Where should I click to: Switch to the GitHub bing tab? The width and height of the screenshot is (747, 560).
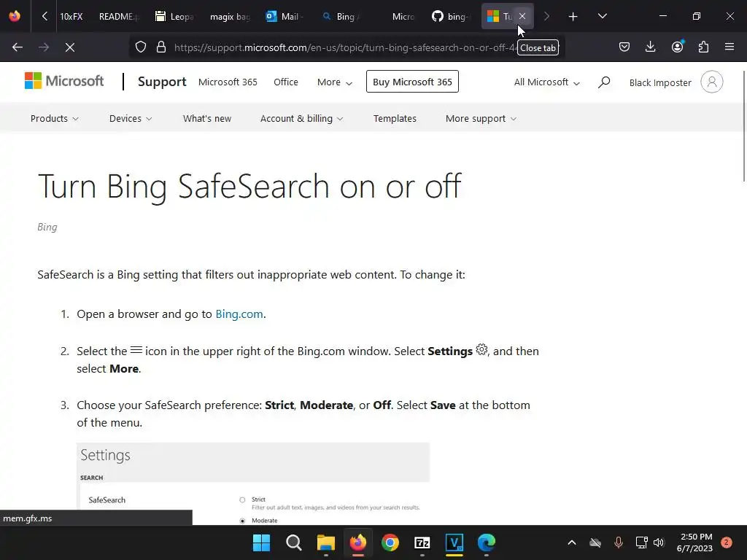(x=451, y=16)
